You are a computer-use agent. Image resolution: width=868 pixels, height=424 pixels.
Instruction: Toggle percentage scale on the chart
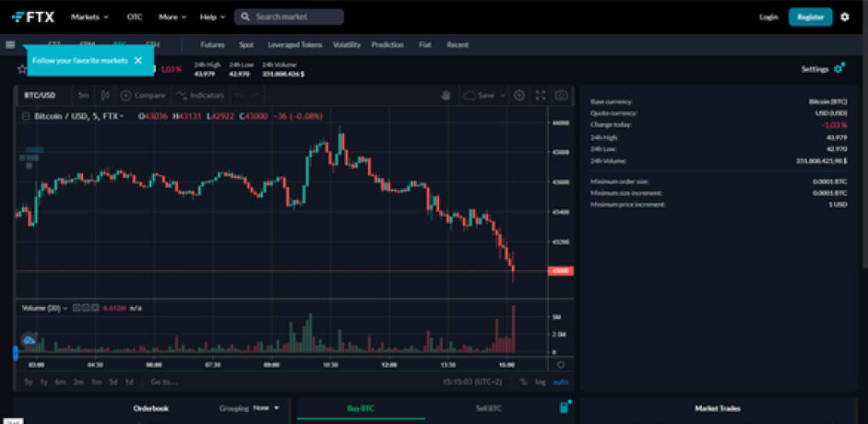[x=523, y=382]
